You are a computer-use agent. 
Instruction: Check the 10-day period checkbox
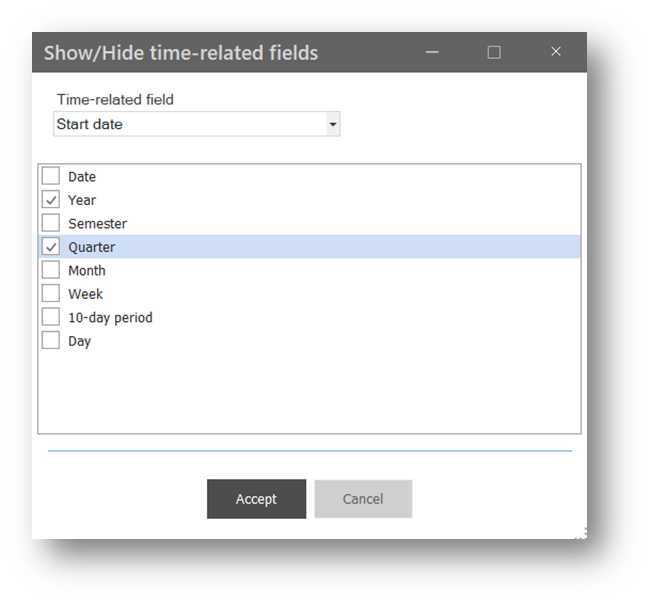point(51,317)
